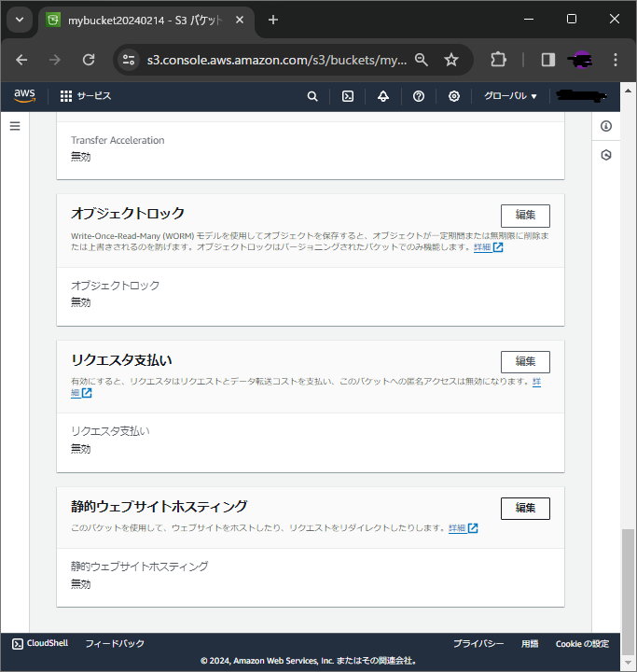Click the scrollbar up arrow

[x=628, y=91]
